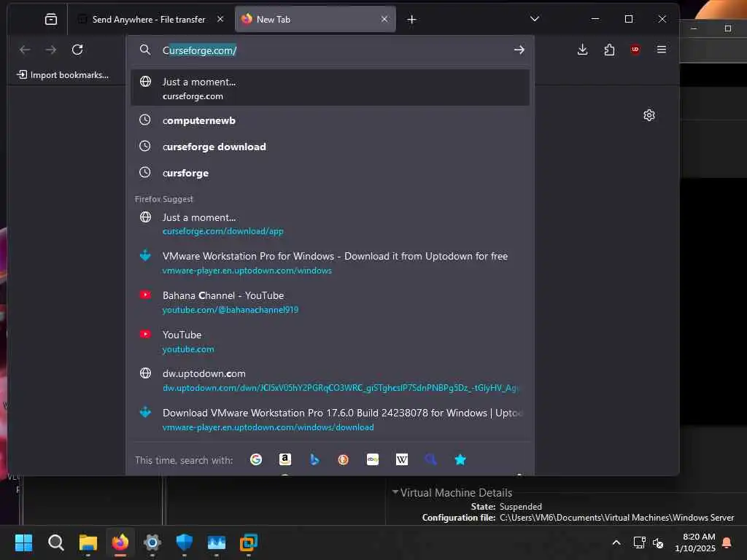The width and height of the screenshot is (747, 560).
Task: Click the Go arrow in address bar
Action: click(519, 50)
